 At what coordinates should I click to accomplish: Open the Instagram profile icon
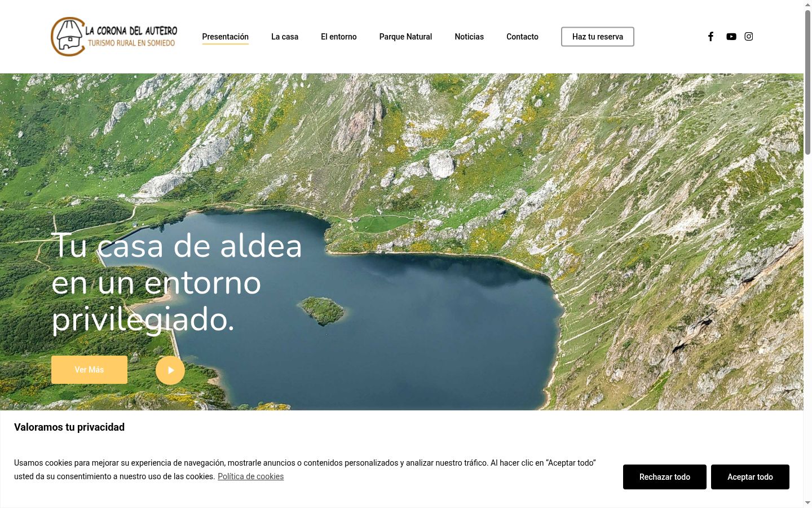coord(749,37)
